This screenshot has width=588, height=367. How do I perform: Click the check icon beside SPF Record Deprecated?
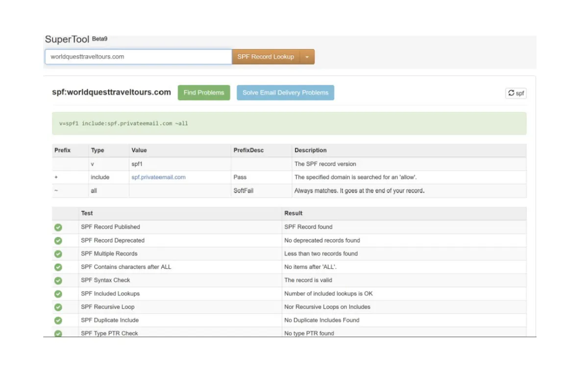(58, 241)
